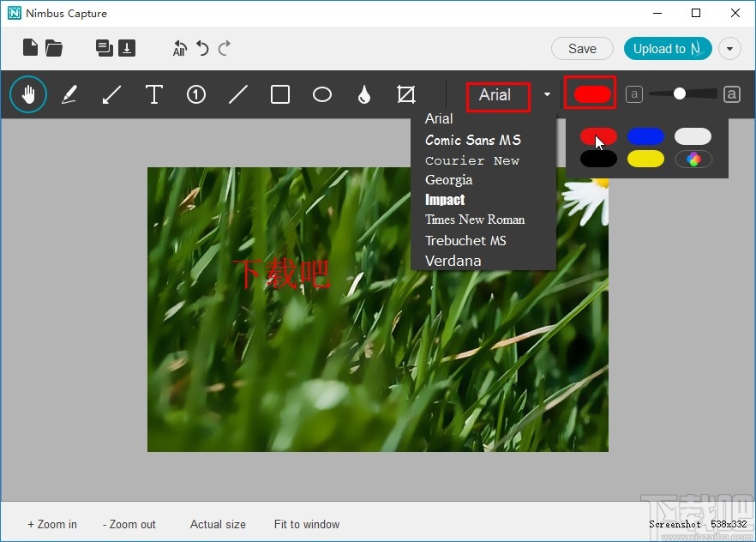Activate the Text tool
This screenshot has height=542, width=756.
154,95
